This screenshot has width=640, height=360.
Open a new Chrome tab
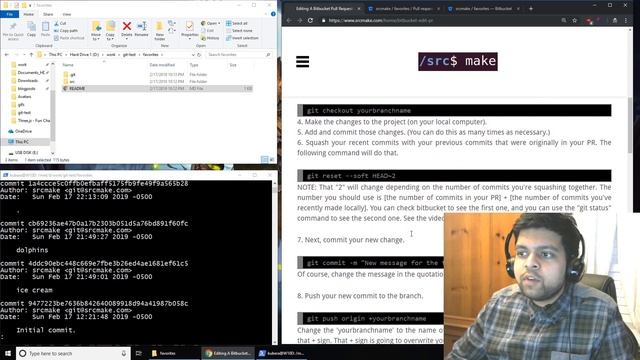[531, 8]
